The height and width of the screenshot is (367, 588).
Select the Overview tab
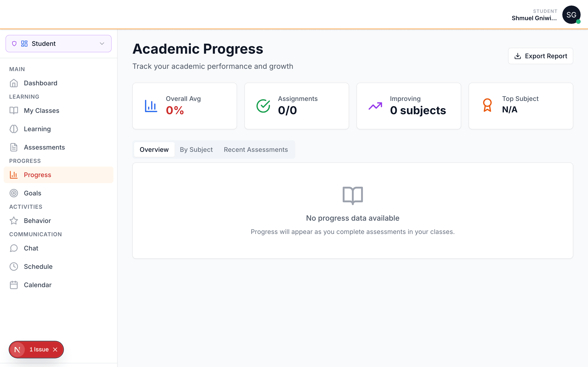(x=154, y=150)
